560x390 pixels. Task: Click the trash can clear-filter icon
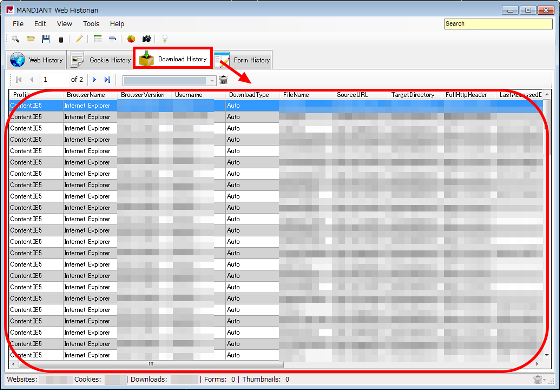[x=224, y=80]
